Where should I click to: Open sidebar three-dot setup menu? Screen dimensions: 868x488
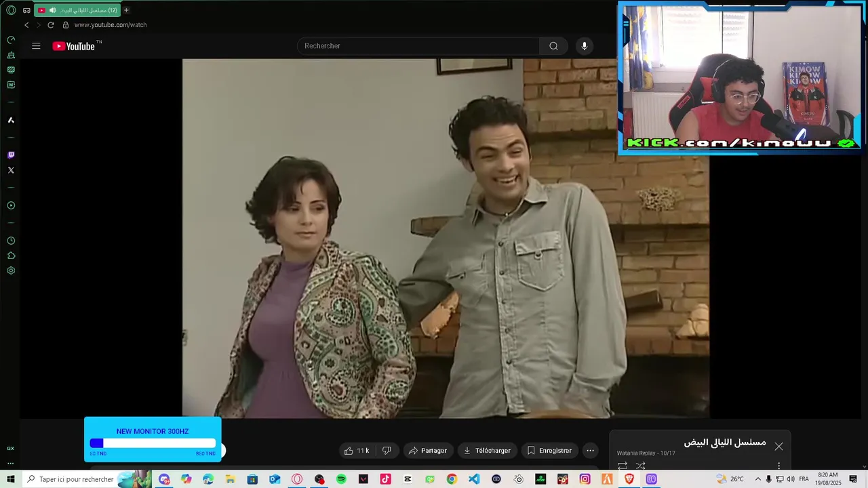[11, 464]
